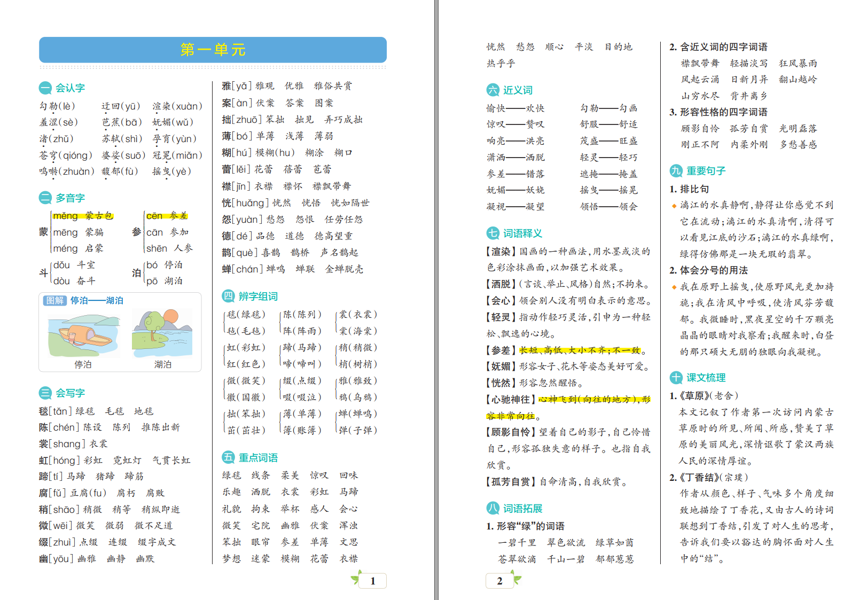Click the synonym pair "领悟——领会"
The image size is (868, 600).
609,207
